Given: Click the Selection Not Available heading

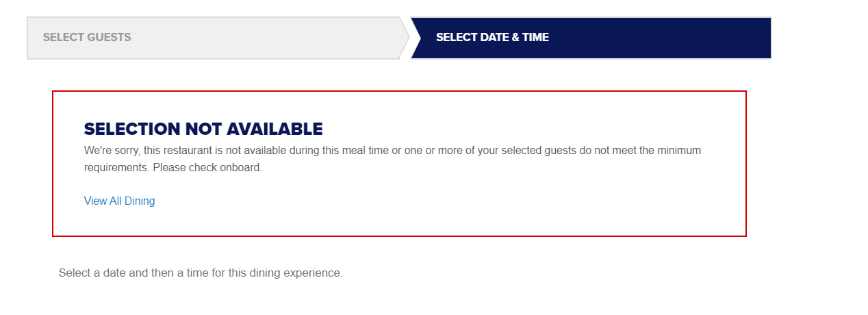Looking at the screenshot, I should (x=203, y=129).
